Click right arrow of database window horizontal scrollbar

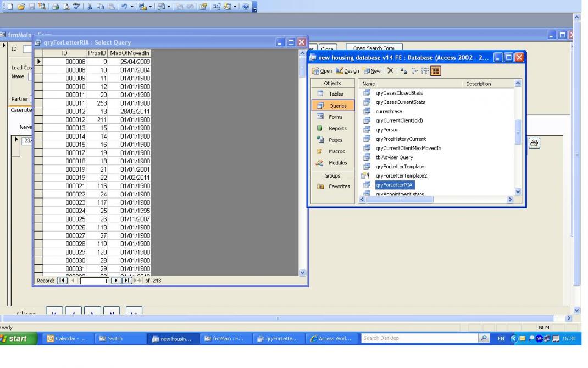[x=509, y=200]
